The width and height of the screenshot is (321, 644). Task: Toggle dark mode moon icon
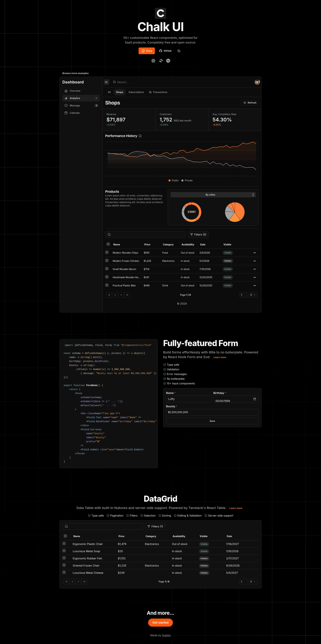click(179, 51)
